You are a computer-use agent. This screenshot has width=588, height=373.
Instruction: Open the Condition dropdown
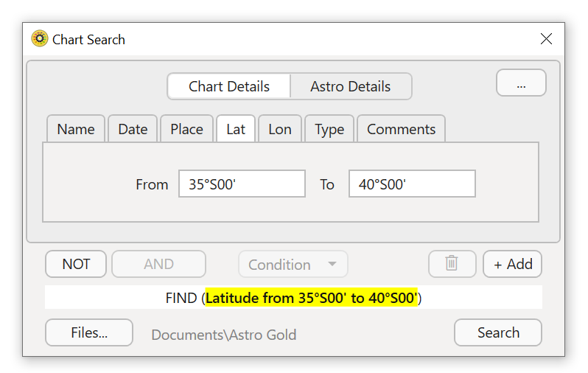click(x=293, y=265)
